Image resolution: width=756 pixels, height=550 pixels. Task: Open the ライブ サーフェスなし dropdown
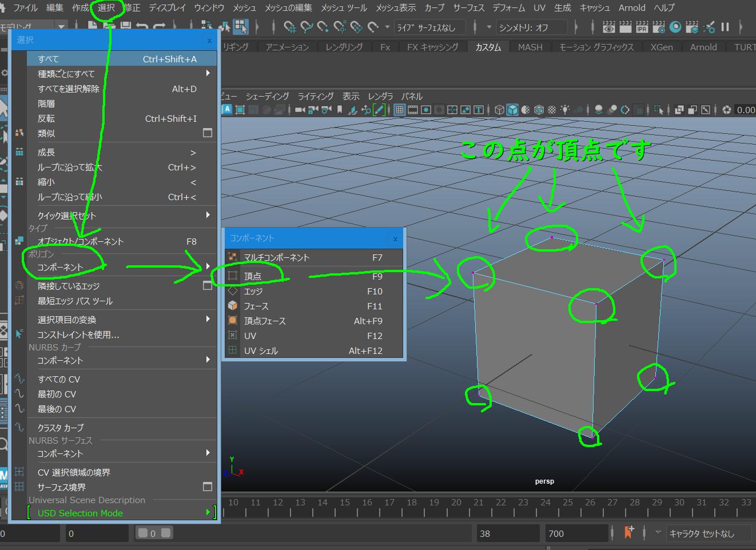pyautogui.click(x=429, y=27)
